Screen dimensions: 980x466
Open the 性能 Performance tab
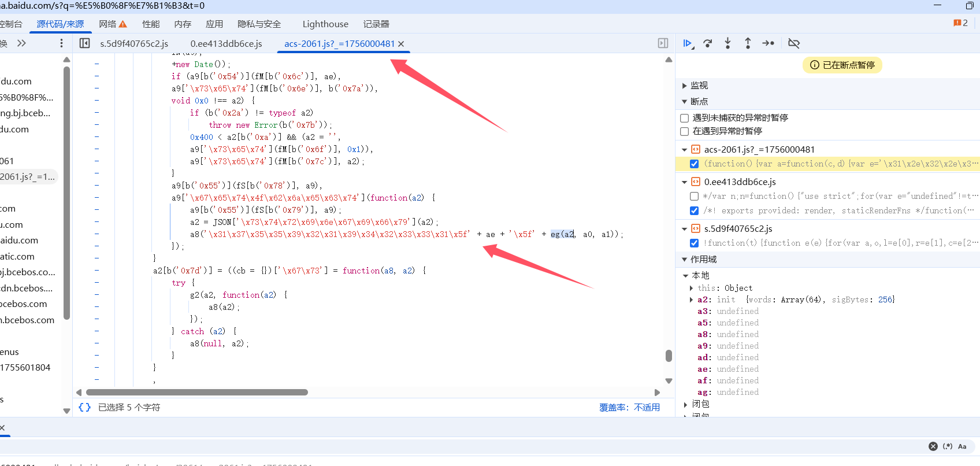pyautogui.click(x=151, y=24)
